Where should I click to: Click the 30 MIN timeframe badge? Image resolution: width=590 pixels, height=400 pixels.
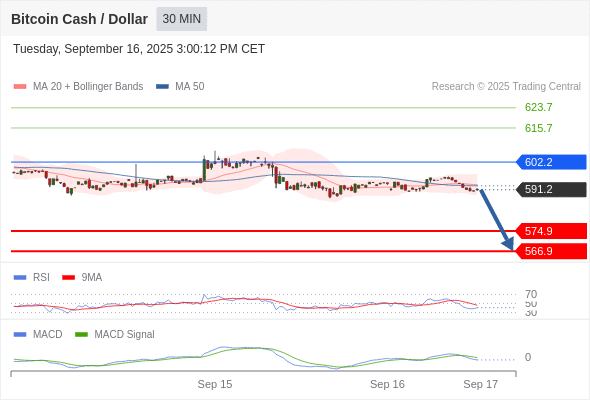pos(182,19)
